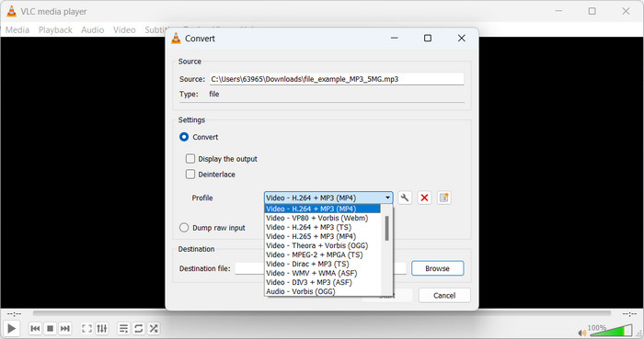Image resolution: width=644 pixels, height=339 pixels.
Task: Choose Video - VP80 + Vorbis (Webm) profile
Action: tap(322, 218)
